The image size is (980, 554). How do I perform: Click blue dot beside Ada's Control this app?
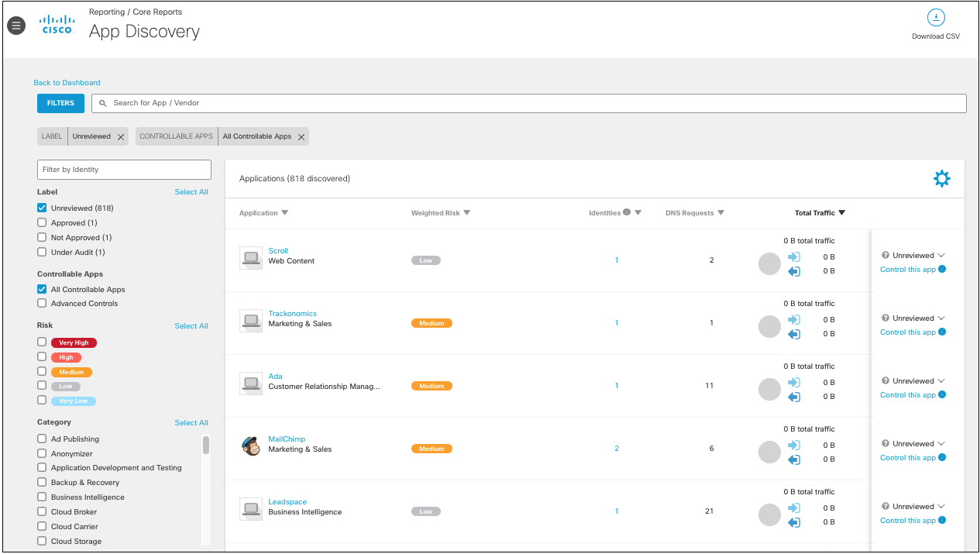pyautogui.click(x=942, y=395)
